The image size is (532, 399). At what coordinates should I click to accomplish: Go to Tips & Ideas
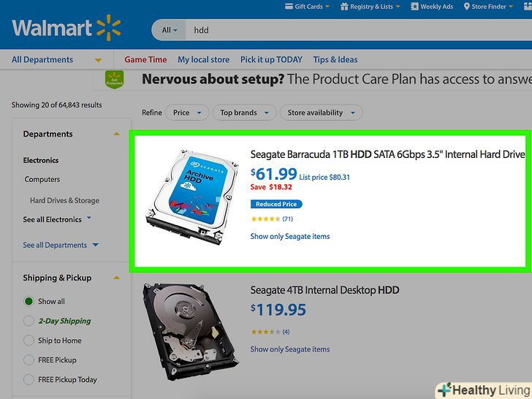tap(335, 60)
